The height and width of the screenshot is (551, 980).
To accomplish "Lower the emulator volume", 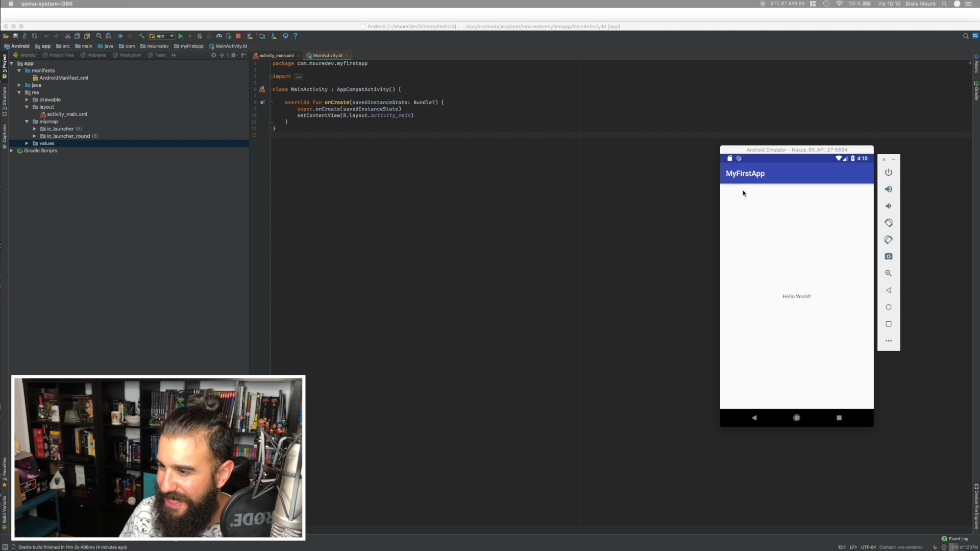I will tap(888, 206).
